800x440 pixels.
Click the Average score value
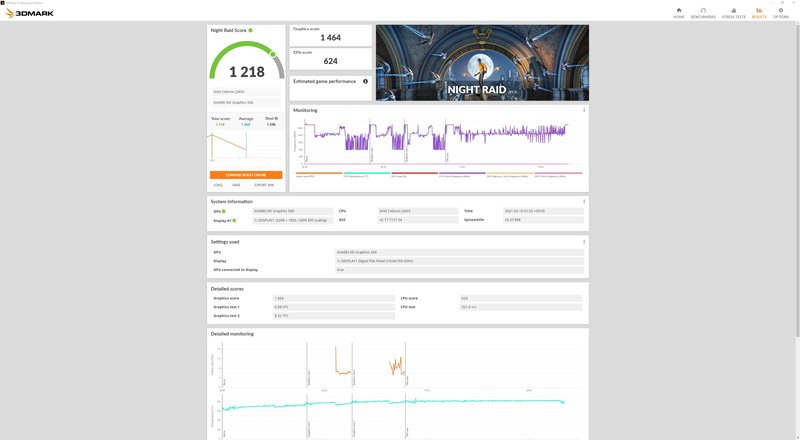pos(245,125)
